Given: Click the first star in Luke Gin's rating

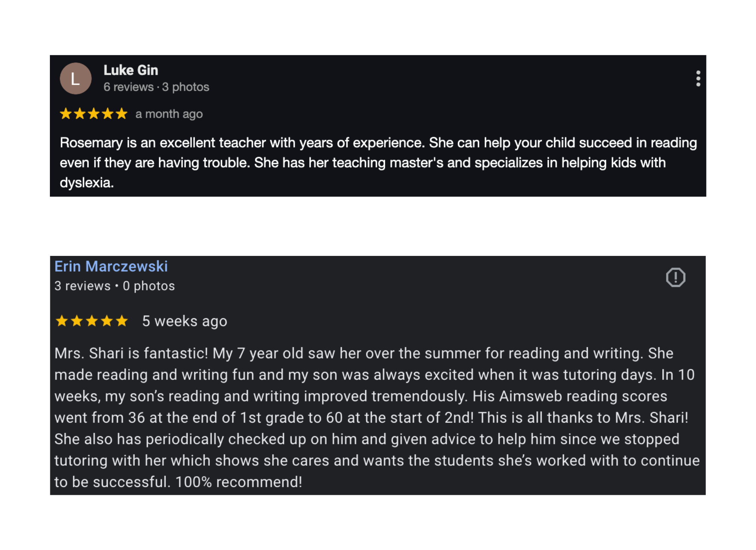Looking at the screenshot, I should click(66, 114).
